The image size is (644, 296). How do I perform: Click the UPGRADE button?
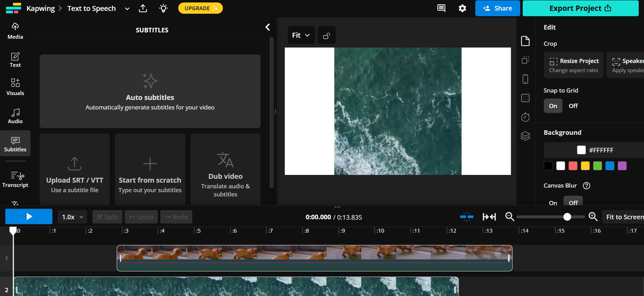(200, 8)
